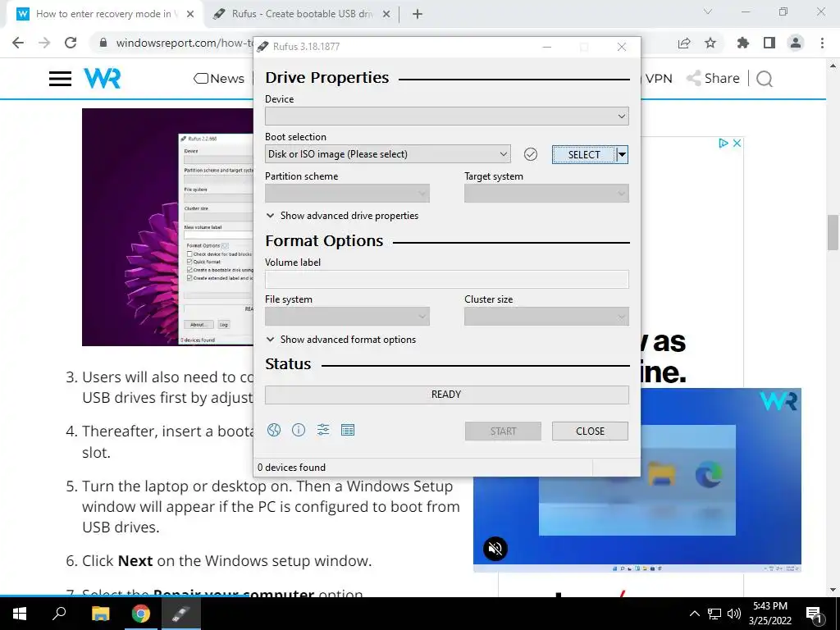
Task: Show hidden system tray icons
Action: pyautogui.click(x=694, y=614)
